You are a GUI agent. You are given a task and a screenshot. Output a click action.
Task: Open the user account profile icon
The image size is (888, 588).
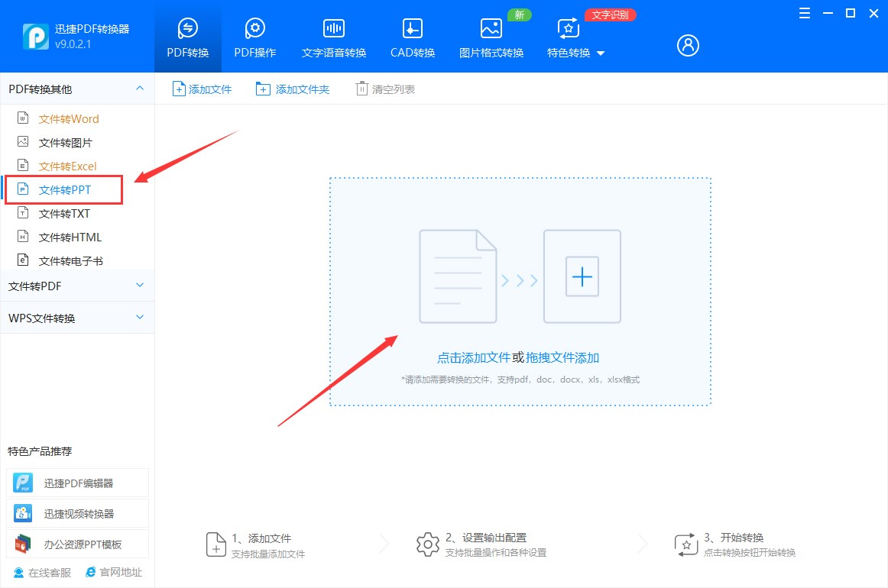click(687, 45)
